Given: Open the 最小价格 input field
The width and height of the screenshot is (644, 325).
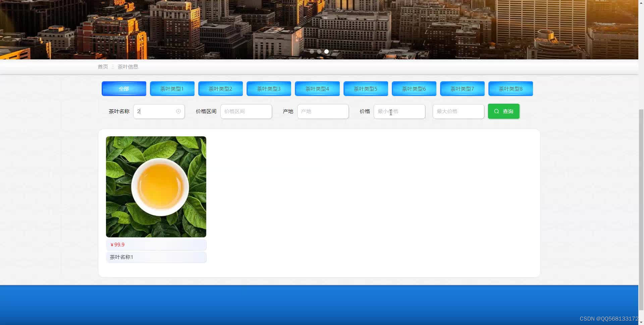Looking at the screenshot, I should click(399, 111).
